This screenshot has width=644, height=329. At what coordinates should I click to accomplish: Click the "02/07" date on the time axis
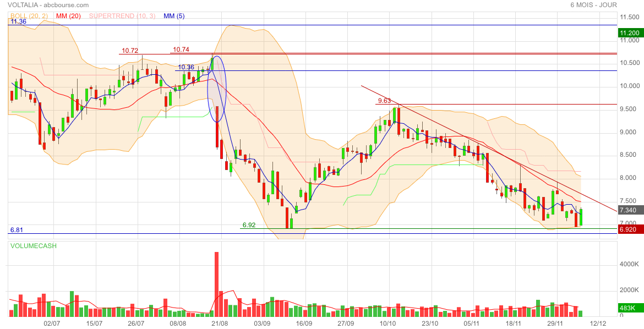click(x=52, y=323)
